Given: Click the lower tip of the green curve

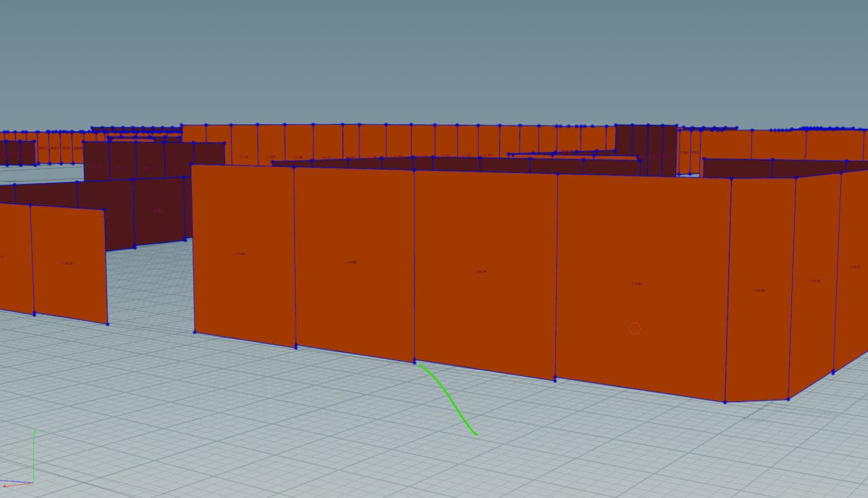Looking at the screenshot, I should point(477,434).
